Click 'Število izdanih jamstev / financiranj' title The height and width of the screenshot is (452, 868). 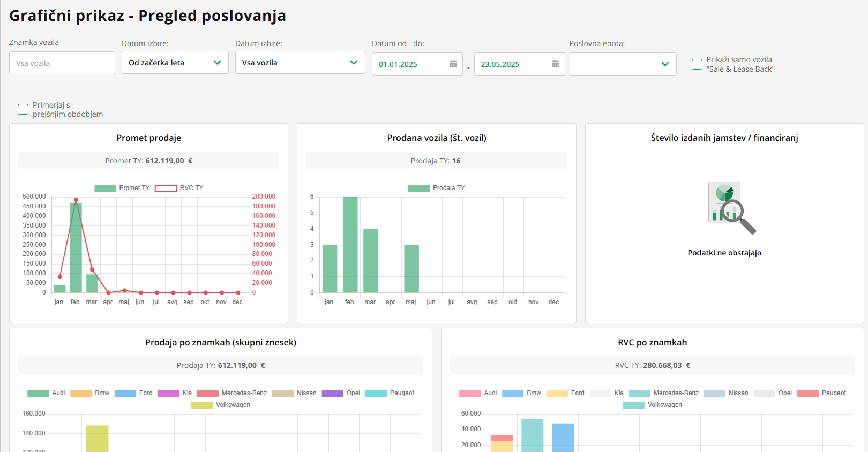tap(724, 138)
